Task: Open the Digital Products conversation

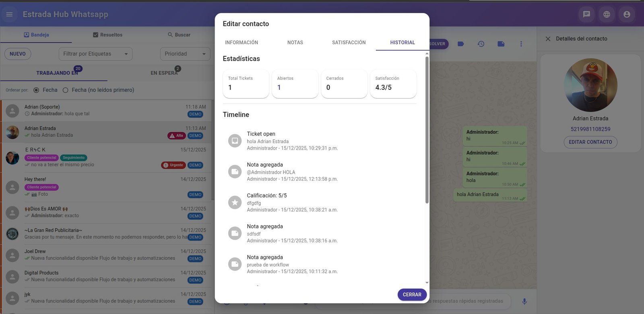Action: pos(106,277)
